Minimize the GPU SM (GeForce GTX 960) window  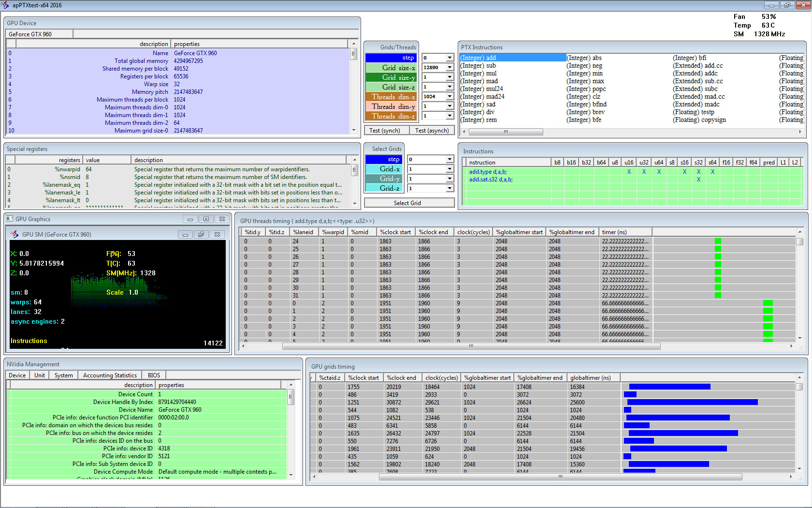tap(185, 235)
